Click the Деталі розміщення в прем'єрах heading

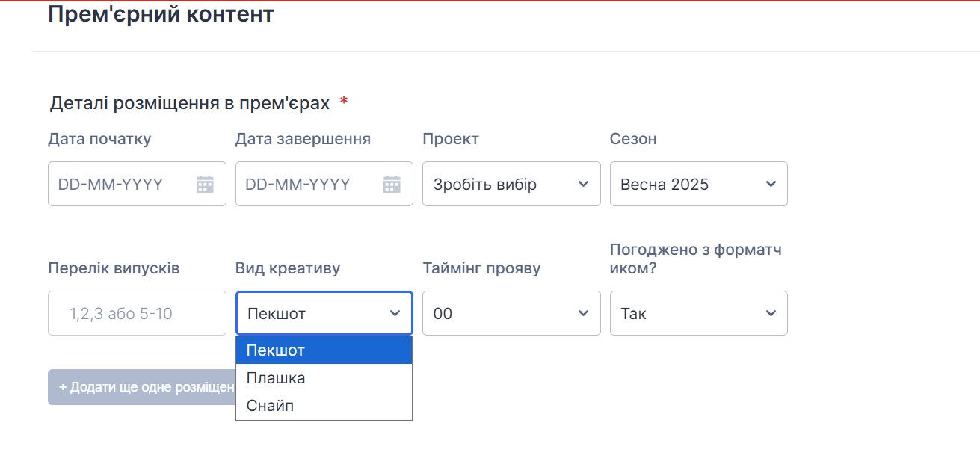tap(190, 103)
